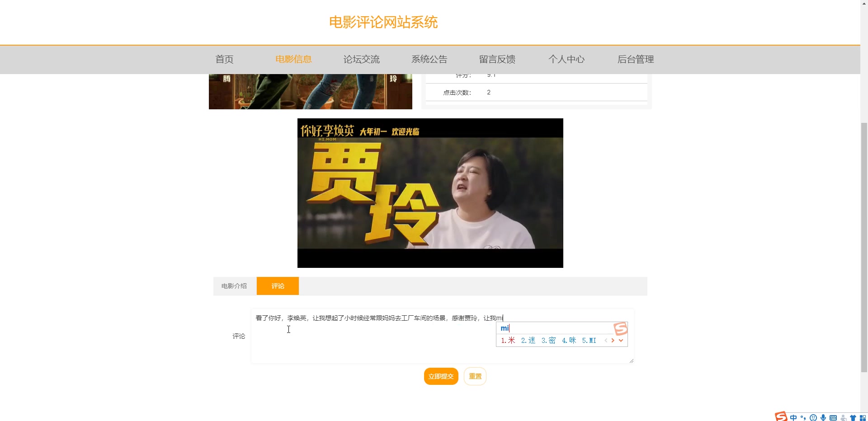Click the textarea resize handle corner
The width and height of the screenshot is (868, 421).
pos(631,360)
